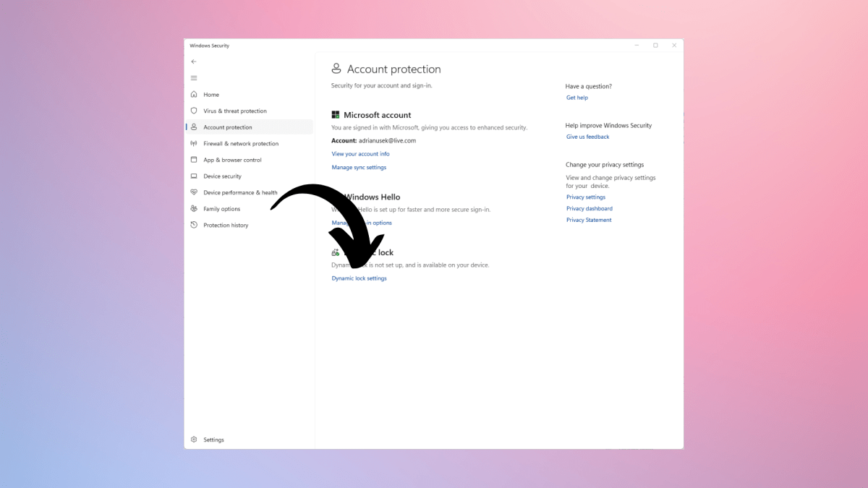Click the Get help link
Screen dimensions: 868x488
click(x=577, y=98)
